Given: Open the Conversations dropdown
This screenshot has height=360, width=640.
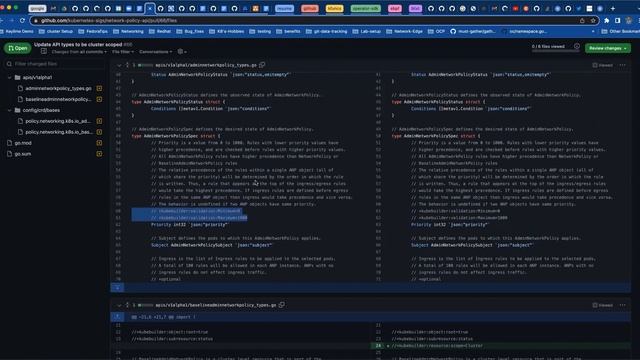Looking at the screenshot, I should click(x=156, y=52).
